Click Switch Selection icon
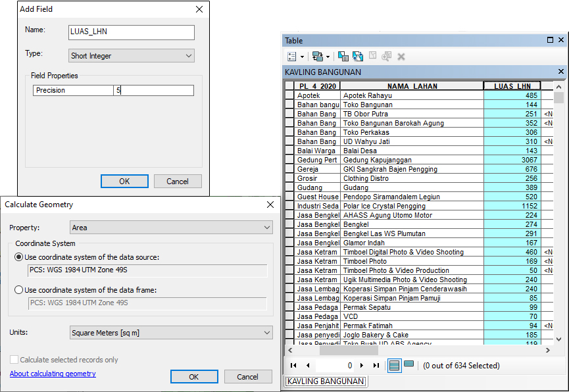Viewport: 569px width, 392px height. tap(357, 57)
